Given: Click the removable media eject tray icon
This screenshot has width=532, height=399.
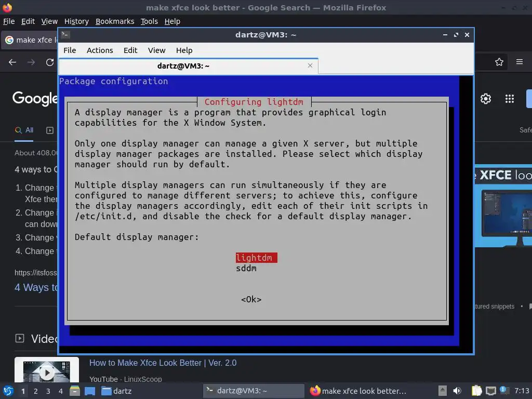Looking at the screenshot, I should [x=442, y=391].
